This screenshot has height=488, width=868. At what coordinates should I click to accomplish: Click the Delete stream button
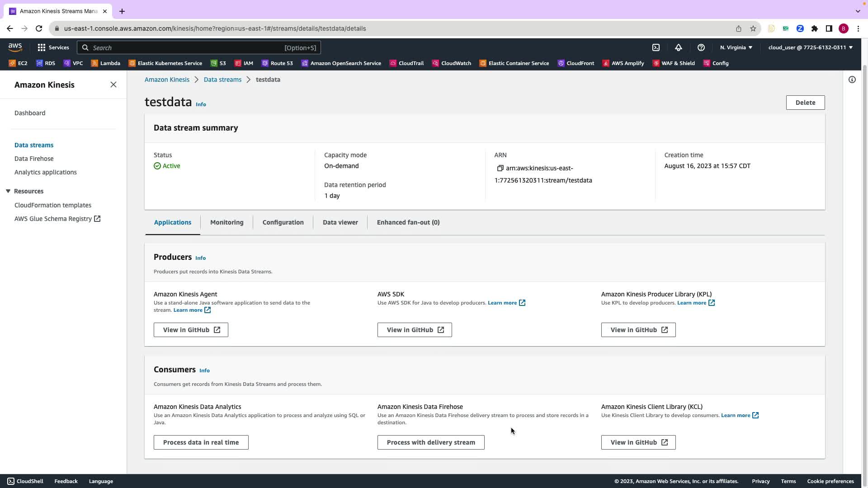805,103
